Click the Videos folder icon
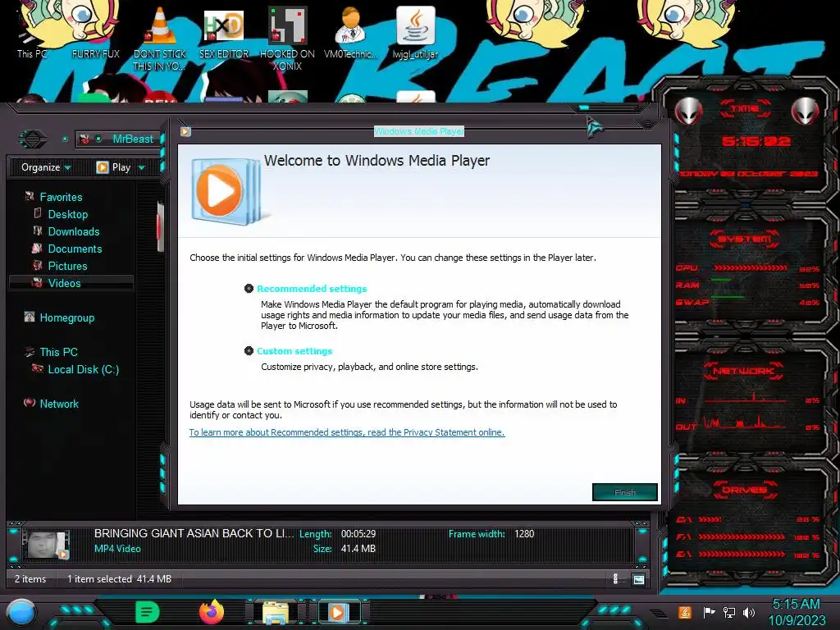The width and height of the screenshot is (840, 630). [37, 283]
